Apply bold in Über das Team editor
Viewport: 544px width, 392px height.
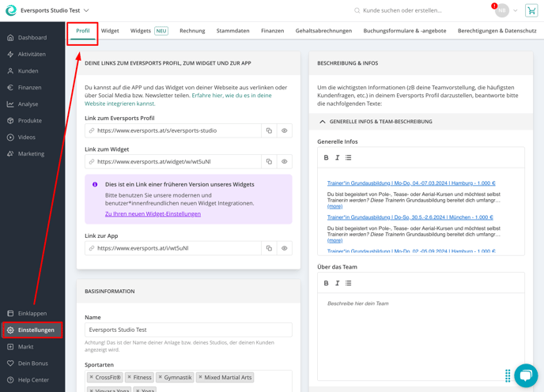coord(326,283)
